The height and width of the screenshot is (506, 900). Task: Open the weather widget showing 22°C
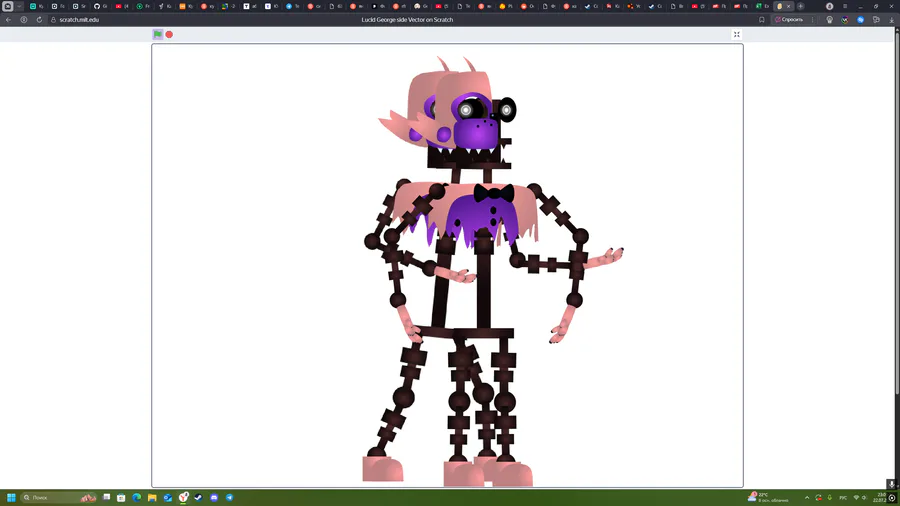768,497
